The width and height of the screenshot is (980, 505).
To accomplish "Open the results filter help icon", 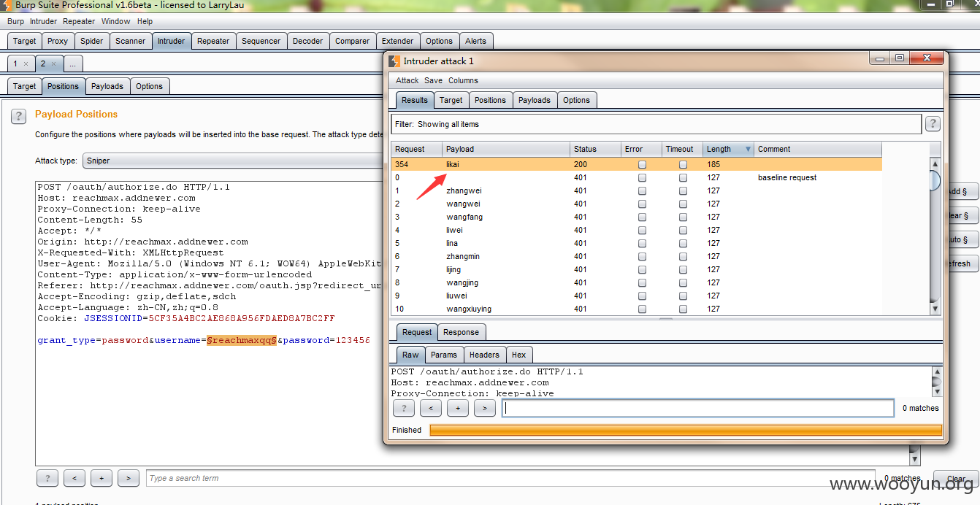I will click(x=933, y=124).
